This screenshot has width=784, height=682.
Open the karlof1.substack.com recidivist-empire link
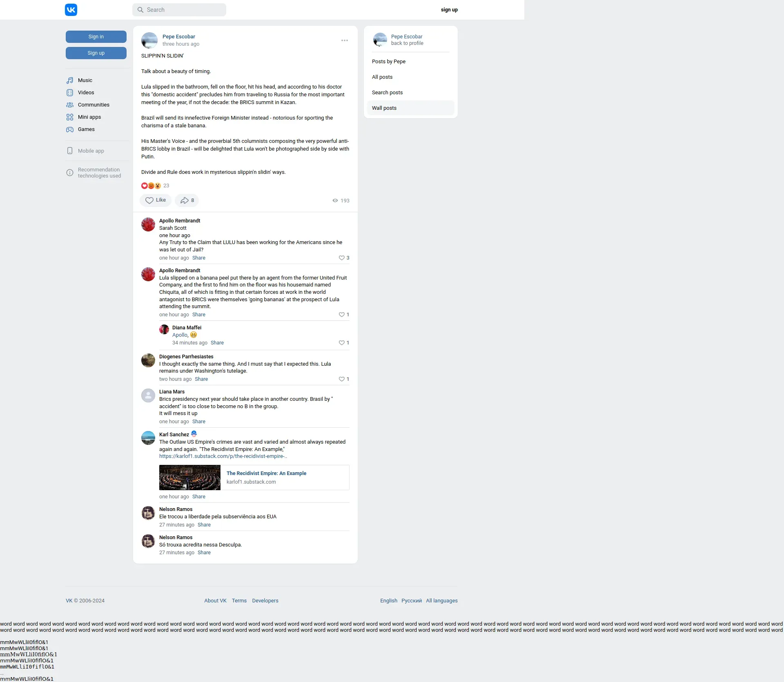coord(223,456)
